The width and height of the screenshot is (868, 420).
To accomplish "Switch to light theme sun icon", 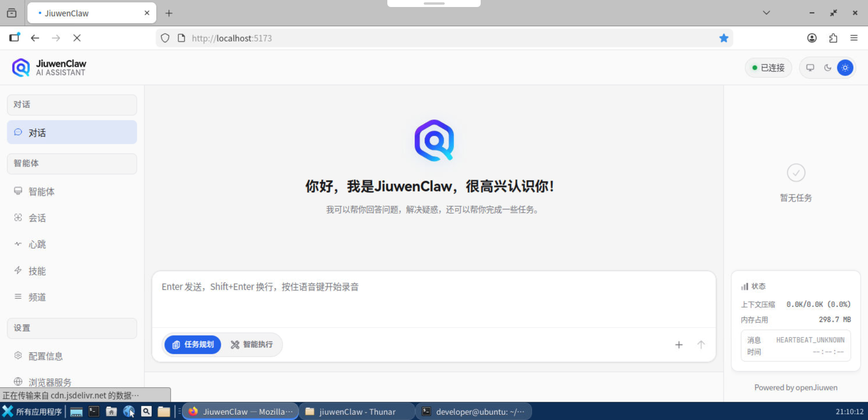I will pos(845,68).
